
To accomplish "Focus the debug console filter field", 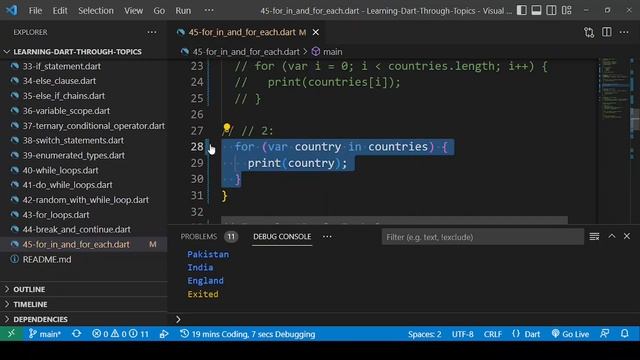I will [x=482, y=237].
